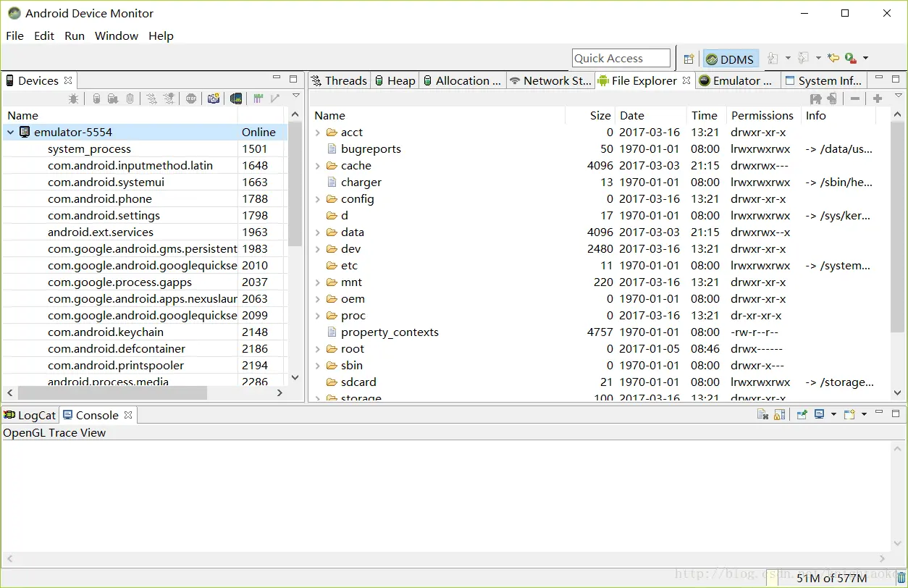Image resolution: width=908 pixels, height=588 pixels.
Task: Click the Open Perspective icon
Action: [689, 59]
